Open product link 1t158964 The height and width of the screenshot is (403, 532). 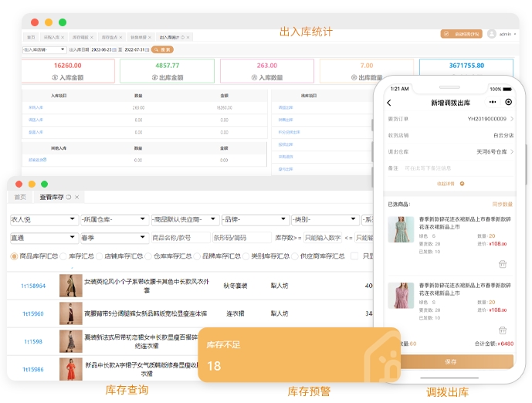(x=33, y=286)
